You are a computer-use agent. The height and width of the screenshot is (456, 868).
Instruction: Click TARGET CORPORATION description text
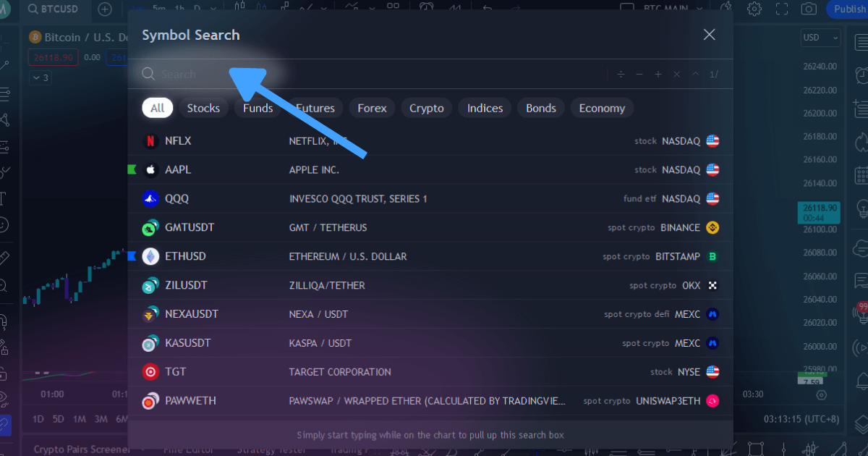coord(340,372)
